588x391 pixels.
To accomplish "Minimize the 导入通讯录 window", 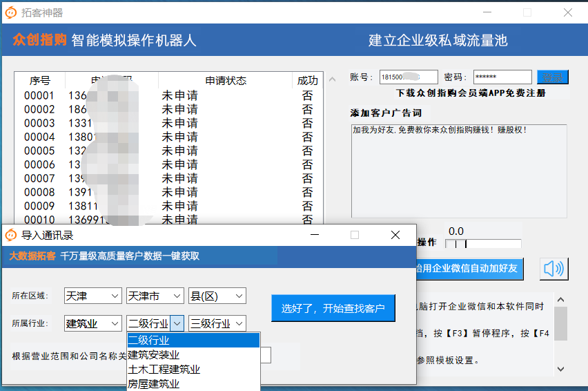I will click(x=315, y=235).
